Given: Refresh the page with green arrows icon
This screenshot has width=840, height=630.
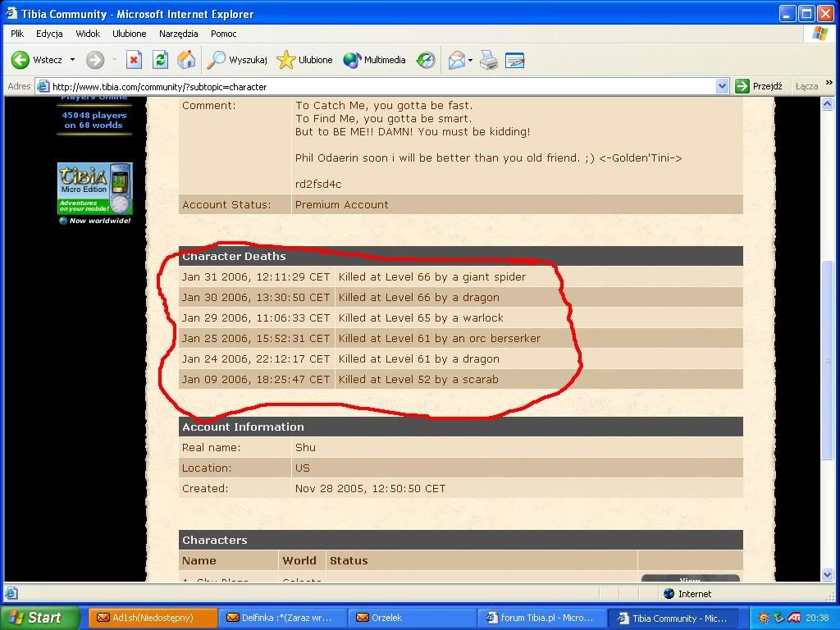Looking at the screenshot, I should tap(160, 59).
